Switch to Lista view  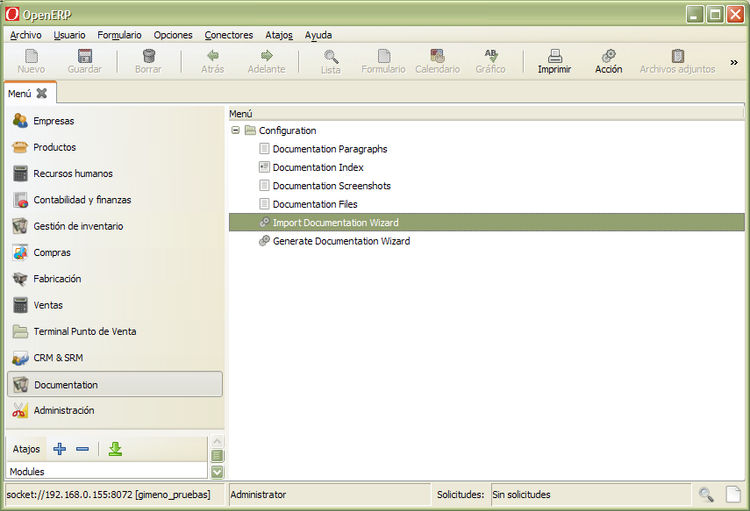[x=331, y=56]
